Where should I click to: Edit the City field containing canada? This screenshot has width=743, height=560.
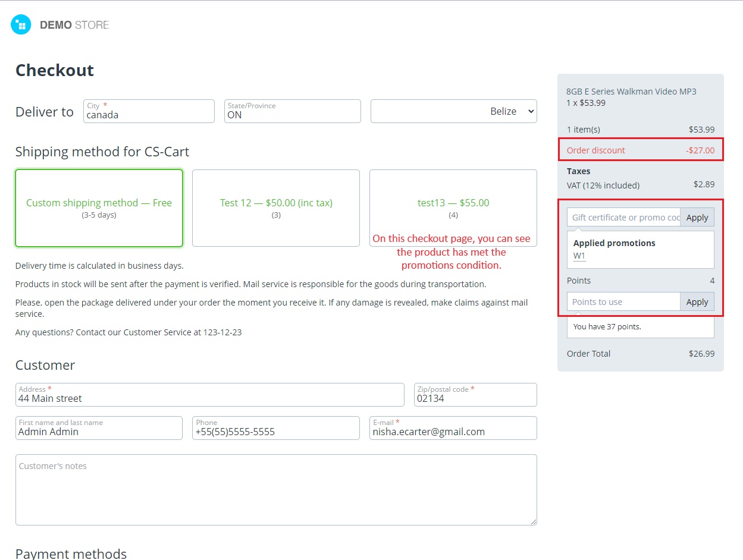(x=149, y=111)
